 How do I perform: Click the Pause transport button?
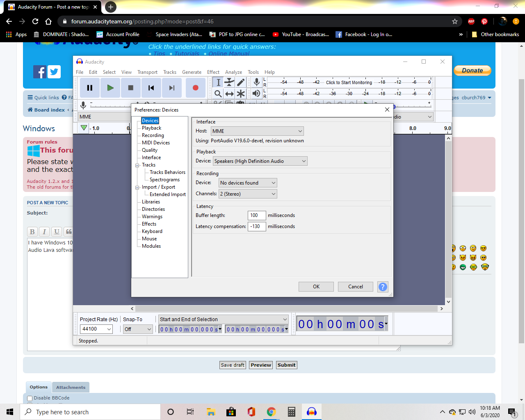point(89,88)
